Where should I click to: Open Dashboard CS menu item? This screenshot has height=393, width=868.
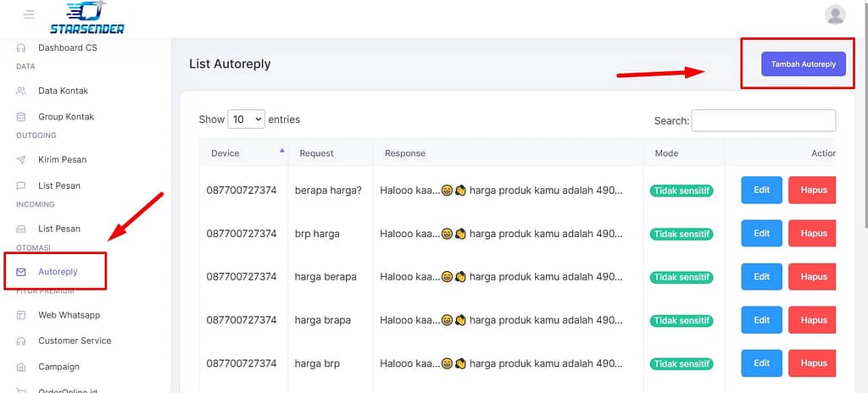(68, 47)
